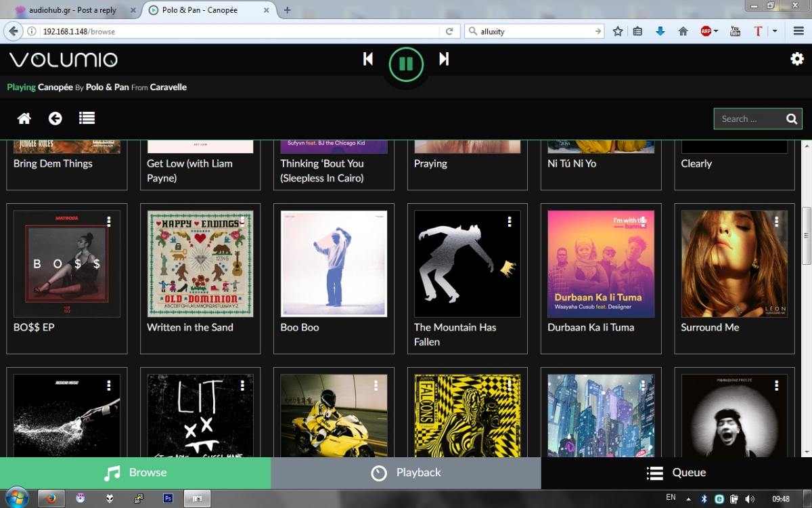The width and height of the screenshot is (812, 508).
Task: Launch Firefox from the taskbar
Action: pyautogui.click(x=51, y=499)
